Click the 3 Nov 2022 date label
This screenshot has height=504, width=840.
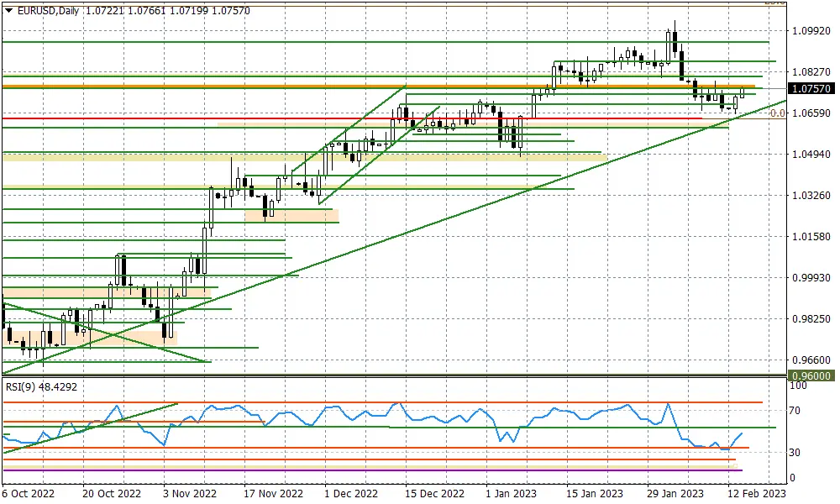(190, 493)
